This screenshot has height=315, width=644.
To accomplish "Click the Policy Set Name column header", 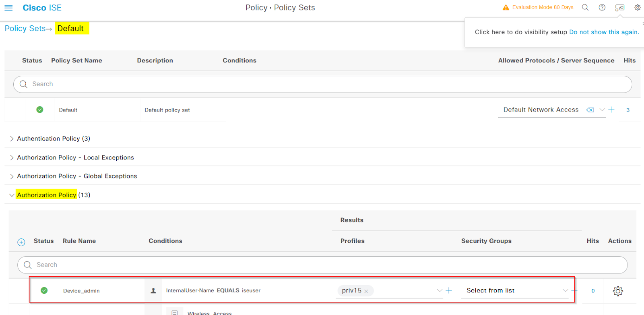I will point(76,60).
